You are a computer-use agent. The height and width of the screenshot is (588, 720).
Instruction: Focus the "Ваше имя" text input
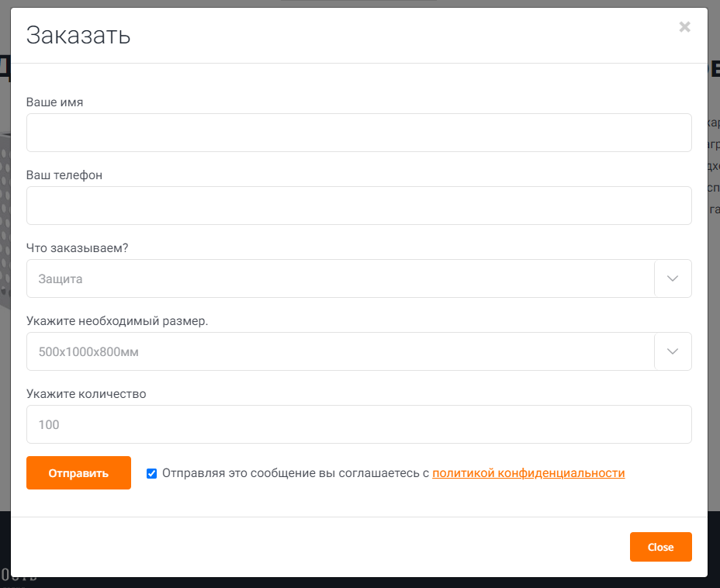coord(358,133)
